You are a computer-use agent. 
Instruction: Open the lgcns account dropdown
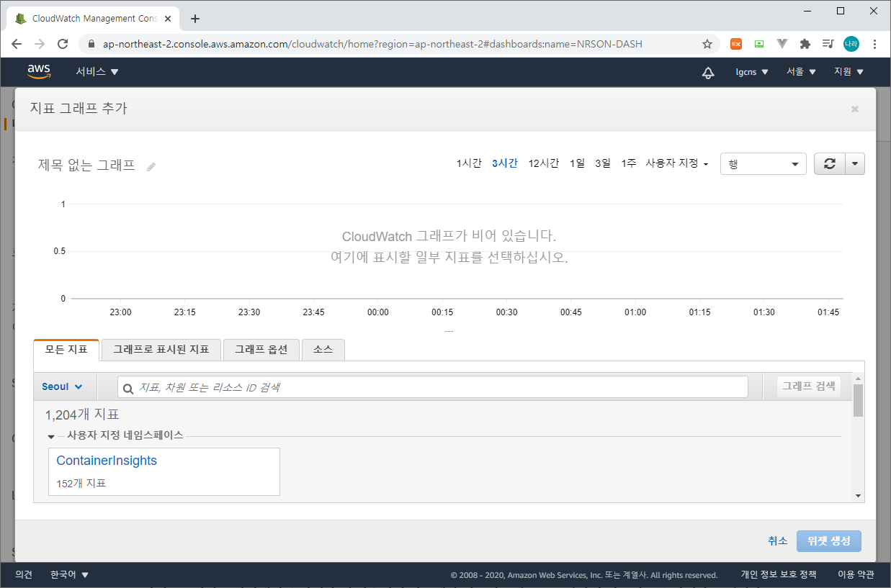click(x=752, y=72)
